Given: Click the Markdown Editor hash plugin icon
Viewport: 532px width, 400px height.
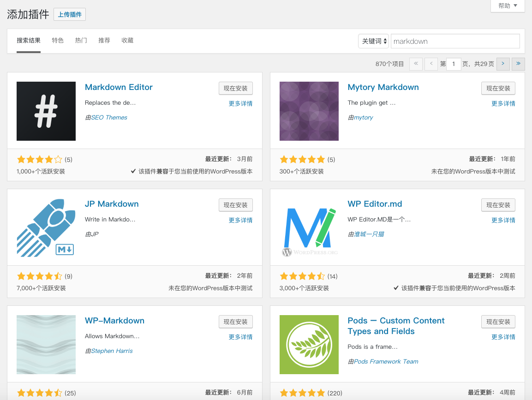Looking at the screenshot, I should tap(46, 111).
